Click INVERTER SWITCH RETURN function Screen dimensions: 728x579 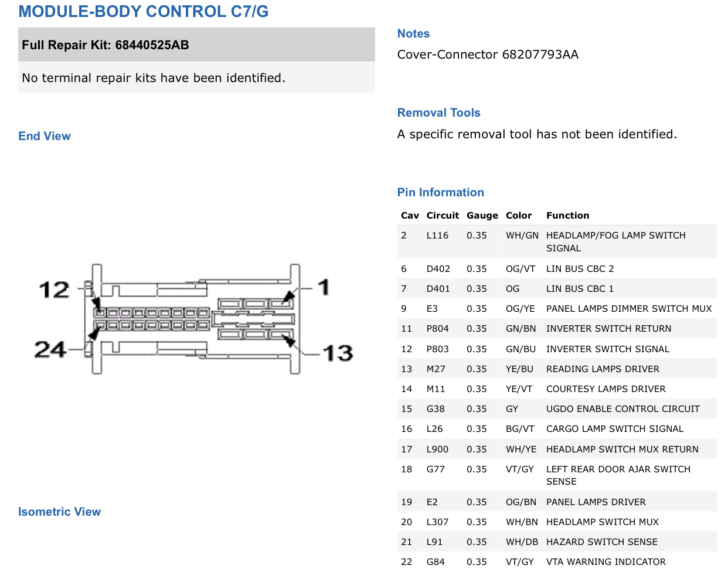[x=608, y=329]
